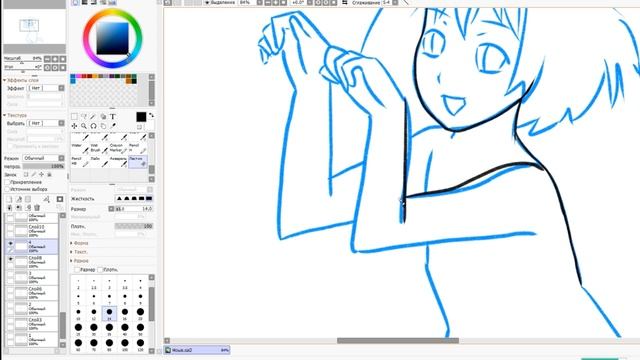
Task: Adjust the Непрозр. layer opacity slider
Action: (43, 167)
